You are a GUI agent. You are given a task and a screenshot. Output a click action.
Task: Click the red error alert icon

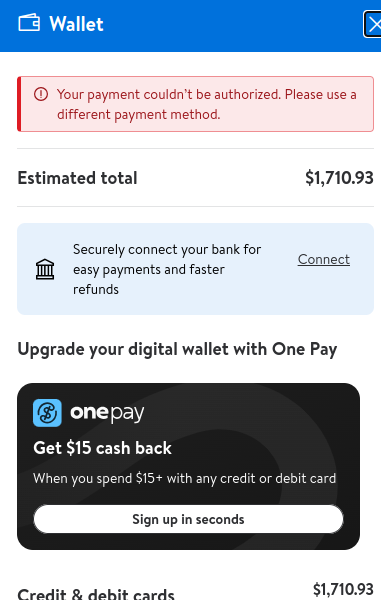[x=41, y=94]
